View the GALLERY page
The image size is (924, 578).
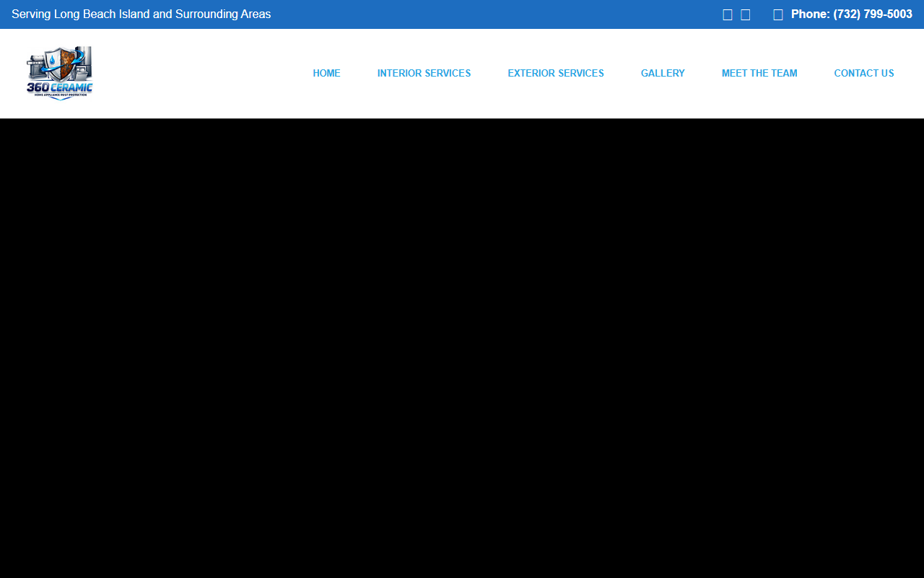(663, 73)
